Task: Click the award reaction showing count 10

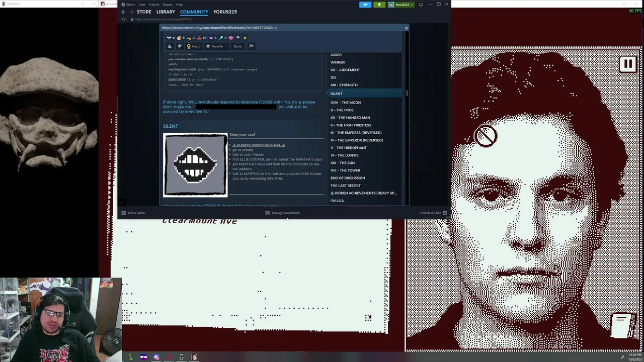Action: (202, 38)
